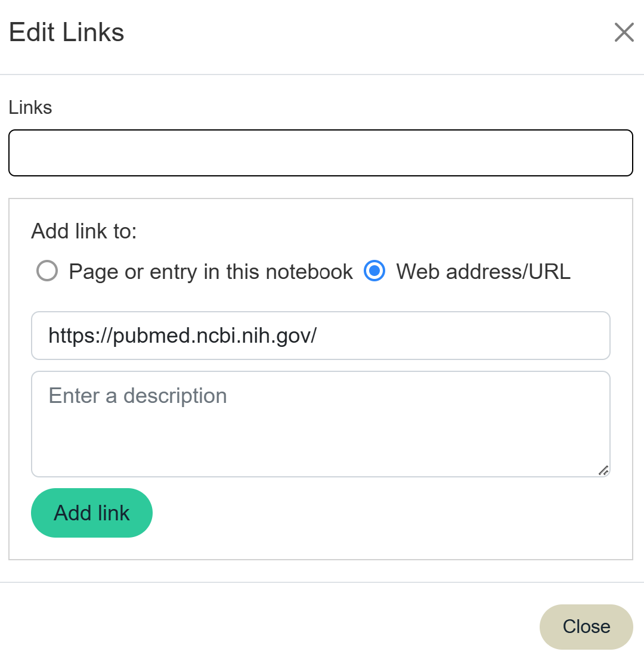644x661 pixels.
Task: Click the https://pubmed.ncbi.nih.gov/ text
Action: [182, 336]
